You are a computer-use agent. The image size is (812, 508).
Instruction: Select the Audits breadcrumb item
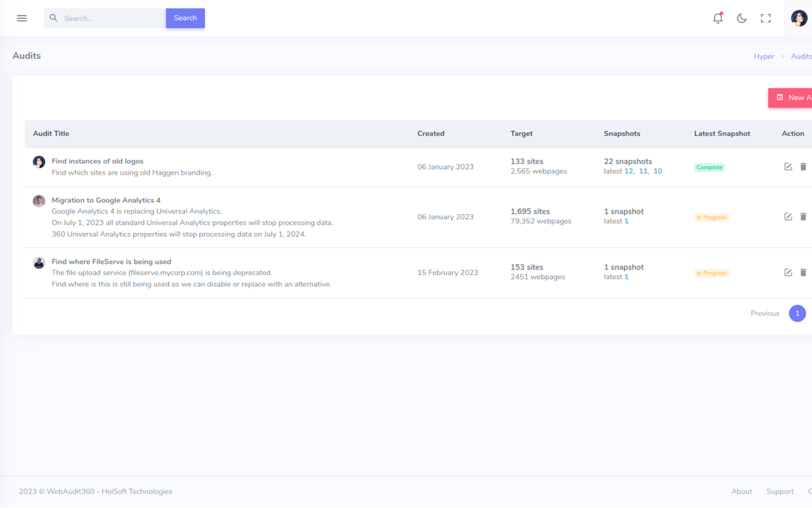(801, 56)
